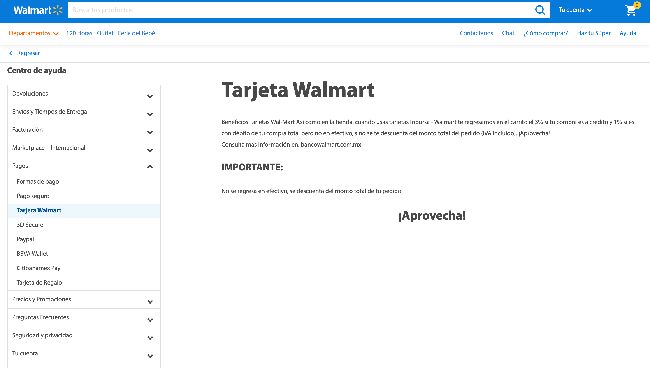
Task: Collapse the Pagos section
Action: point(84,166)
